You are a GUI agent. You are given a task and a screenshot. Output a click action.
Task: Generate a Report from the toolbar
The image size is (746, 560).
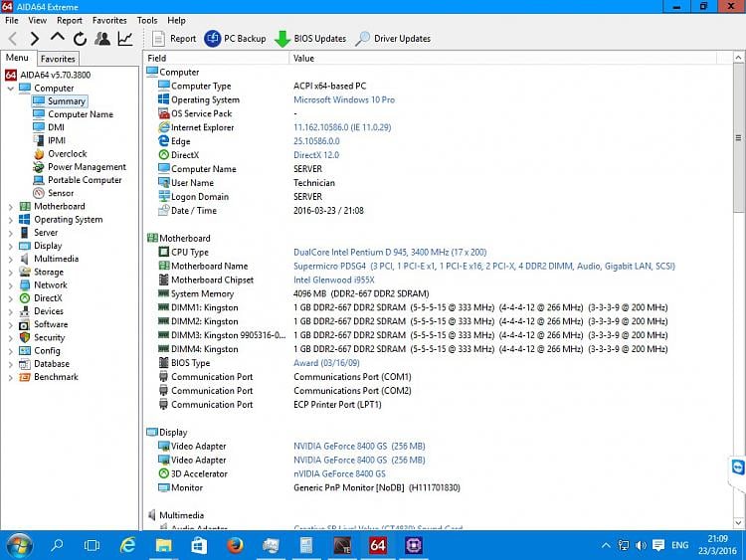tap(174, 39)
